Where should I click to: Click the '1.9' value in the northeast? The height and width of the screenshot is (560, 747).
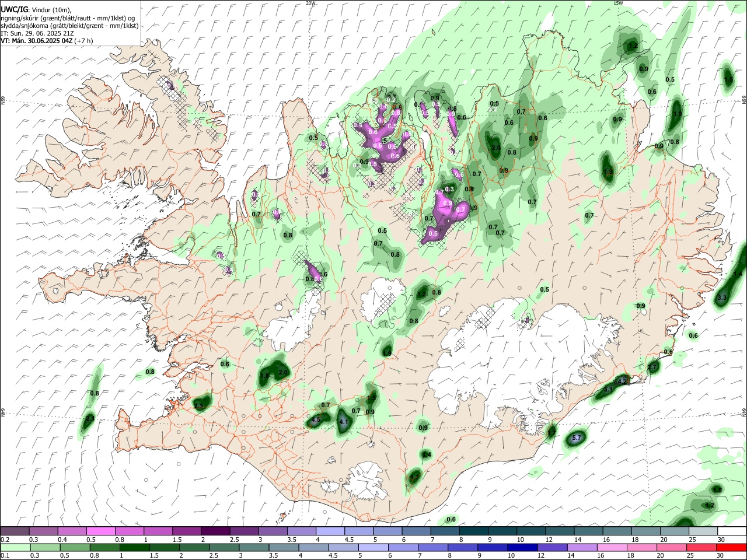pyautogui.click(x=609, y=171)
